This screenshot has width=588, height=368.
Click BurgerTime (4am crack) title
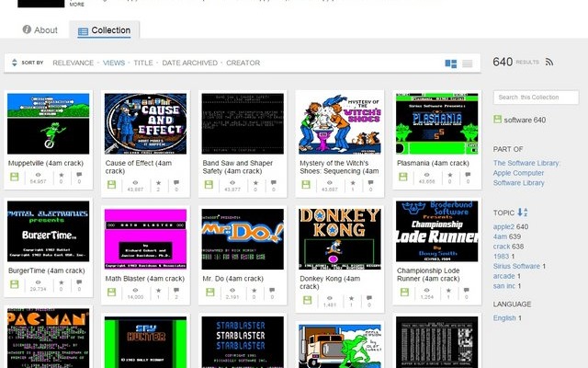(47, 270)
